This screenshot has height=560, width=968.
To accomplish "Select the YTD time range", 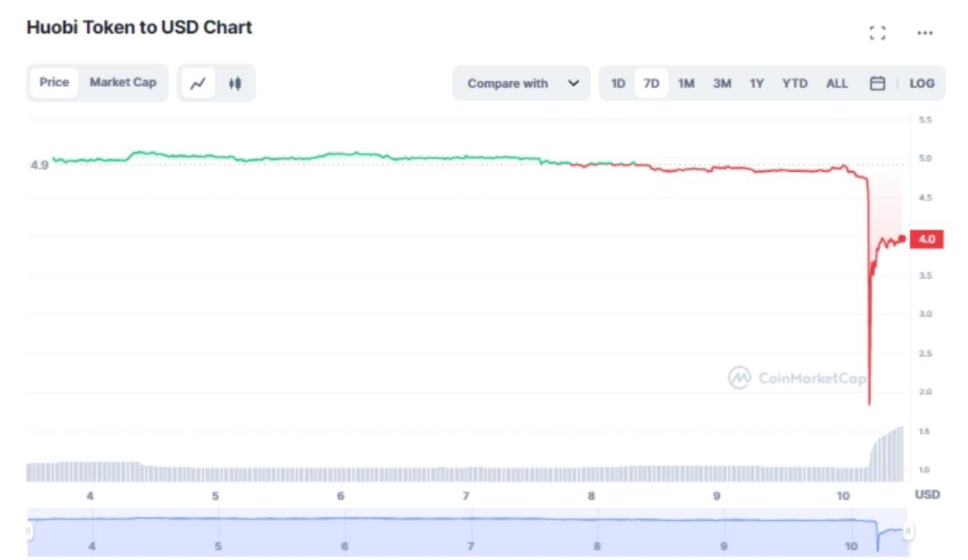I will pos(795,83).
